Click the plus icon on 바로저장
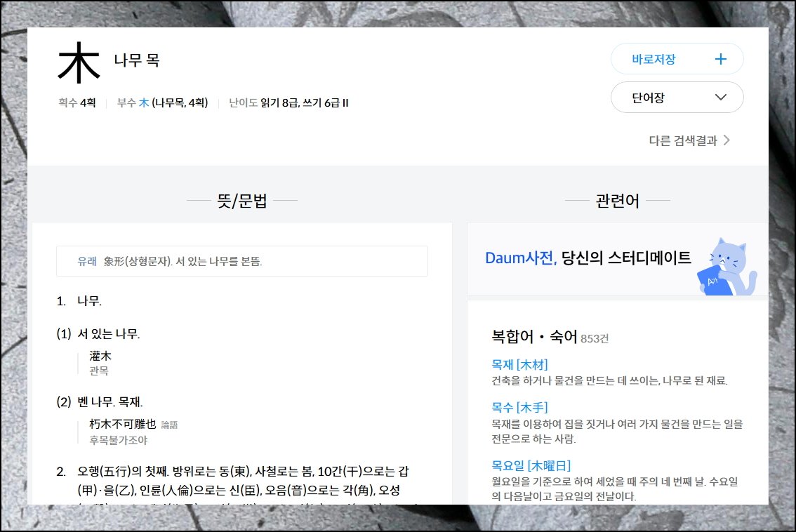This screenshot has width=796, height=532. (720, 60)
